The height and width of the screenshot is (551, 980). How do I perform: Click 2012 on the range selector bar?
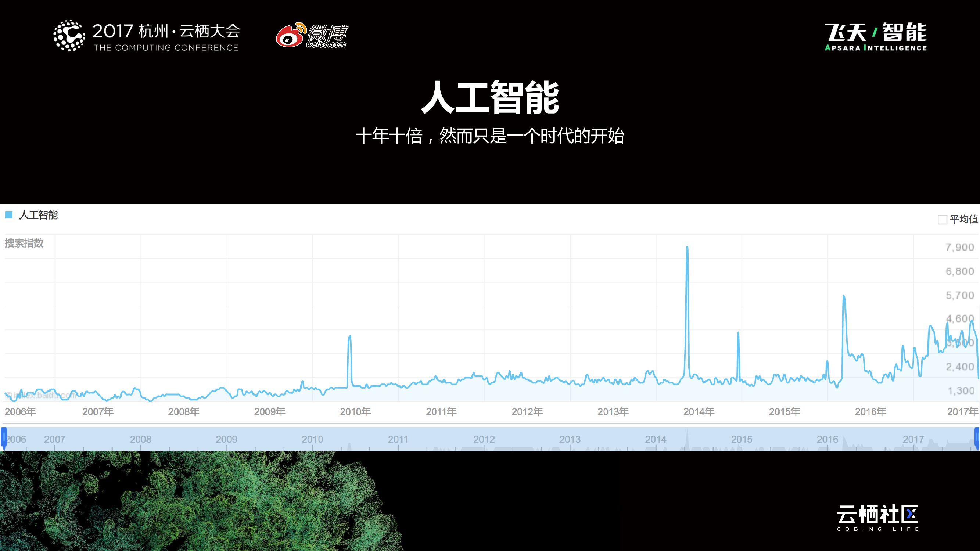(484, 439)
